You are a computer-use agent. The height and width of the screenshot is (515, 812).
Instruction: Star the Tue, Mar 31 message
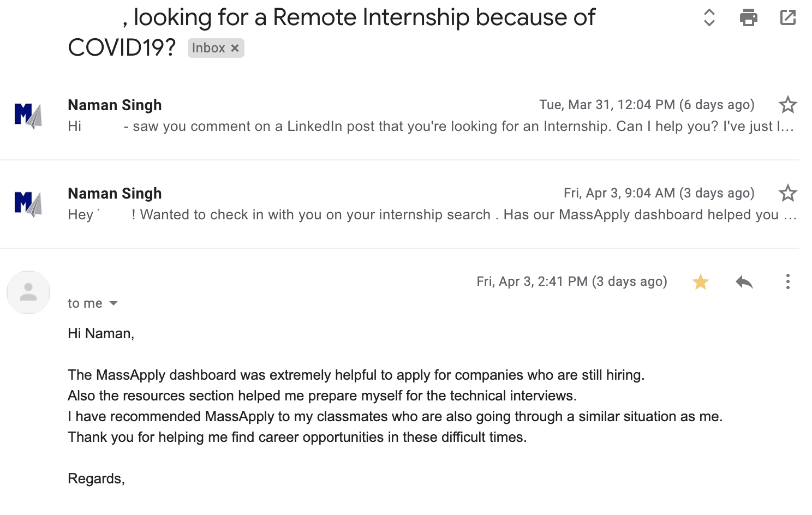787,105
